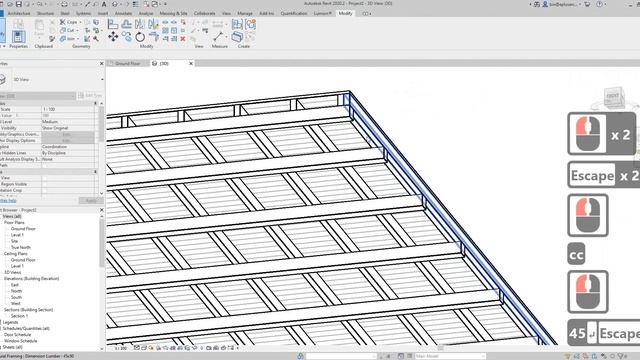The width and height of the screenshot is (640, 360).
Task: Open the Measure tool dropdown arrow
Action: (x=227, y=37)
